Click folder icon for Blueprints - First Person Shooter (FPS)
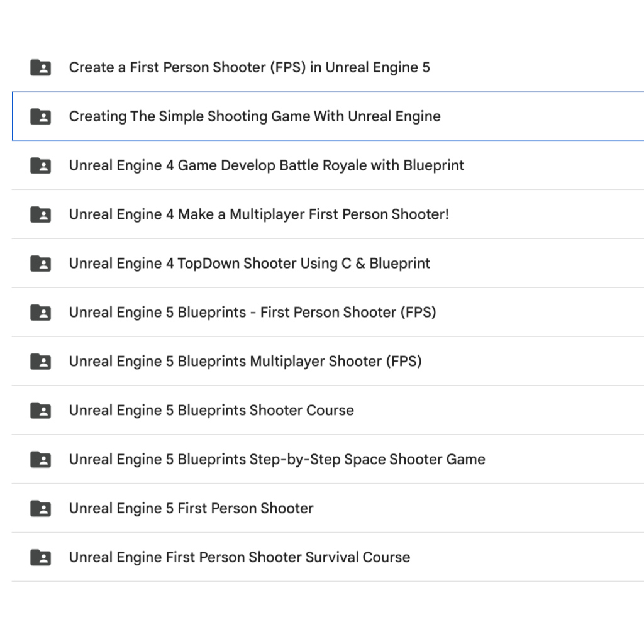This screenshot has height=644, width=644. (x=41, y=312)
